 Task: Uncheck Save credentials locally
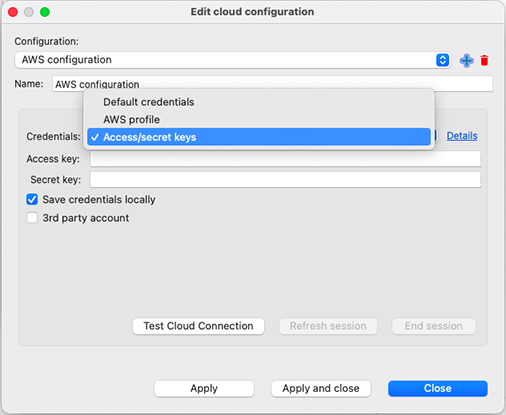[x=32, y=199]
